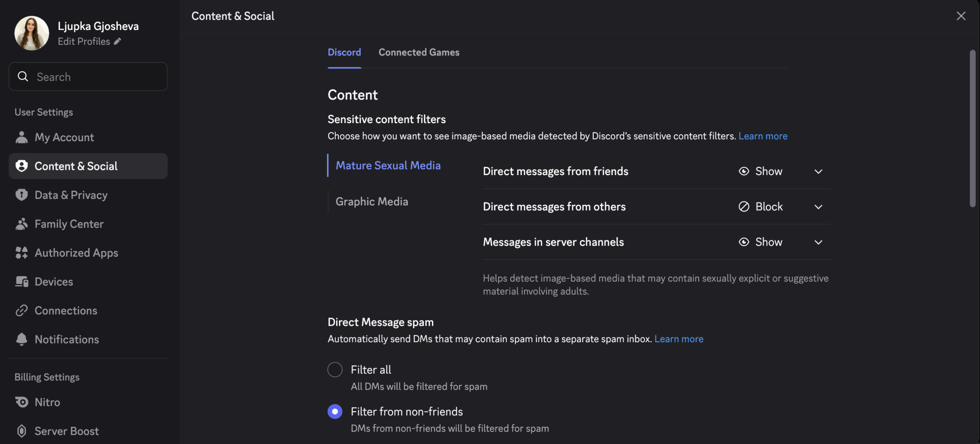The height and width of the screenshot is (444, 980).
Task: Click the Devices icon in the sidebar
Action: coord(22,281)
